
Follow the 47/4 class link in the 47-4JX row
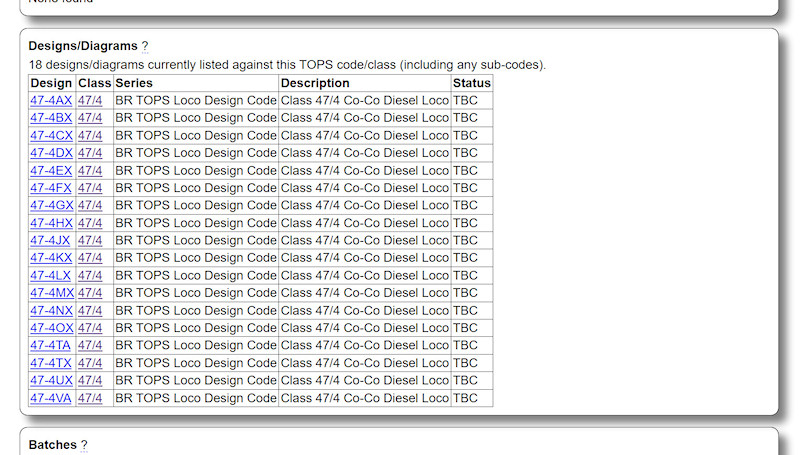point(90,240)
